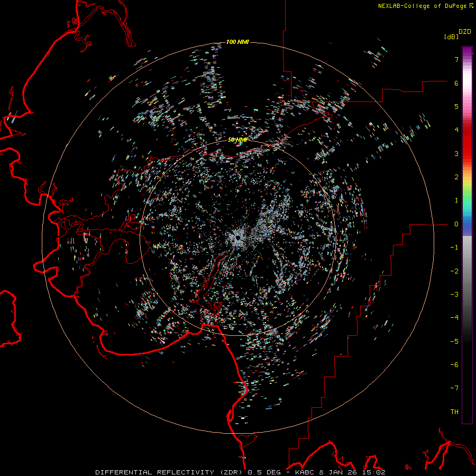The image size is (476, 476).
Task: Click the 0 dB scale label
Action: click(456, 224)
